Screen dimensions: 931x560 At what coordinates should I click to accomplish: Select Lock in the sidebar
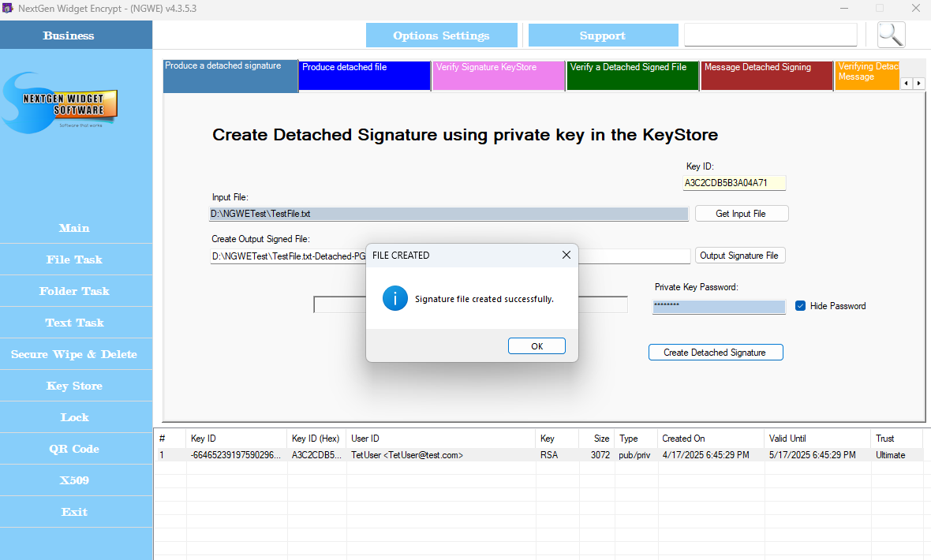tap(76, 417)
